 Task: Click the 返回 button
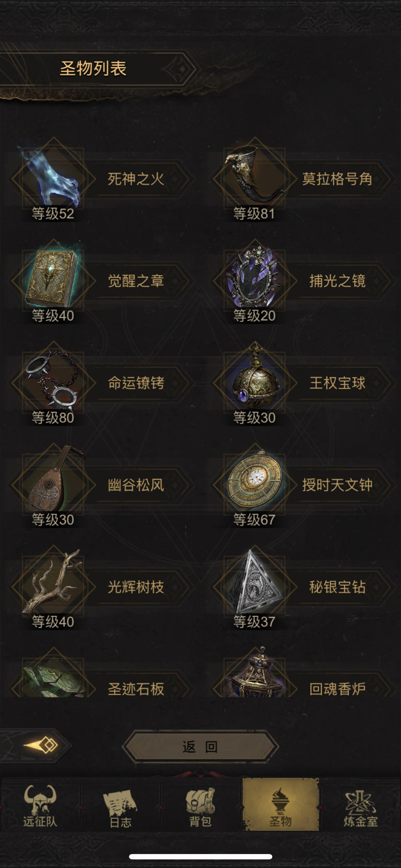tap(200, 746)
